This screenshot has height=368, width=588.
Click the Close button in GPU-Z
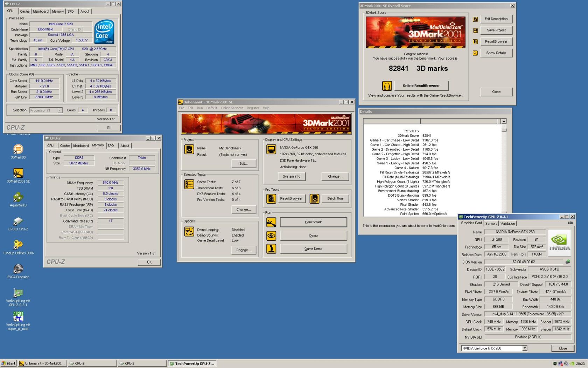point(563,348)
